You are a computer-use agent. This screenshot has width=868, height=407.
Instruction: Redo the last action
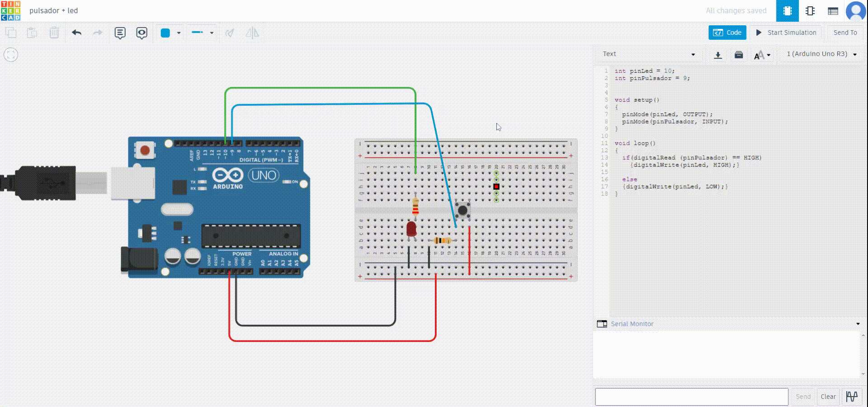tap(97, 33)
